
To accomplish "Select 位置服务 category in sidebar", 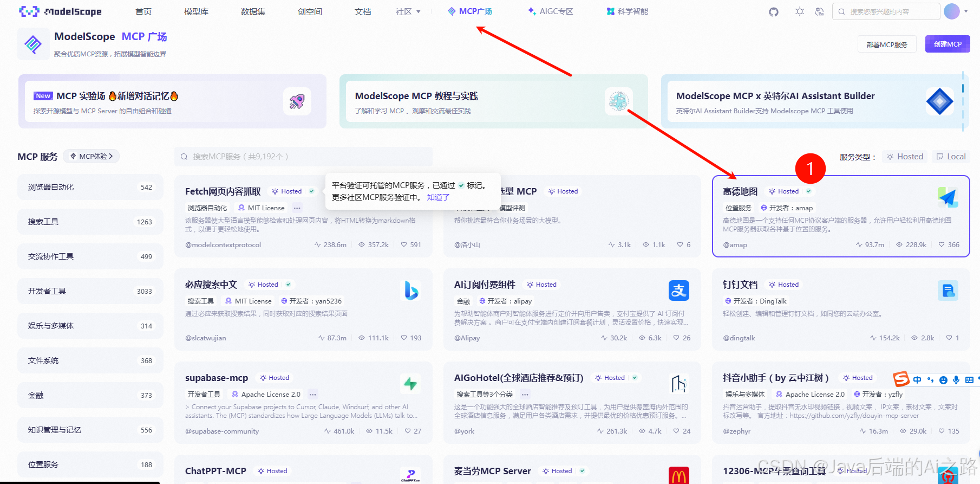I will (90, 464).
